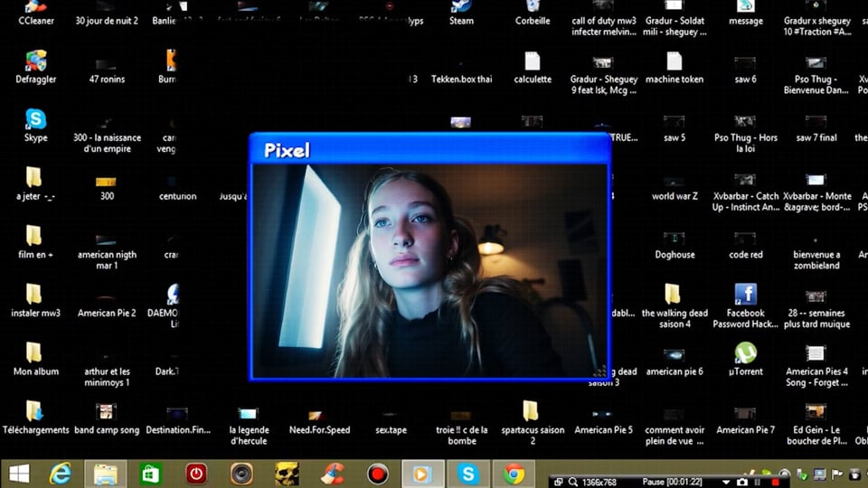The width and height of the screenshot is (868, 488).
Task: Stop recording with the red square button
Action: tap(775, 482)
